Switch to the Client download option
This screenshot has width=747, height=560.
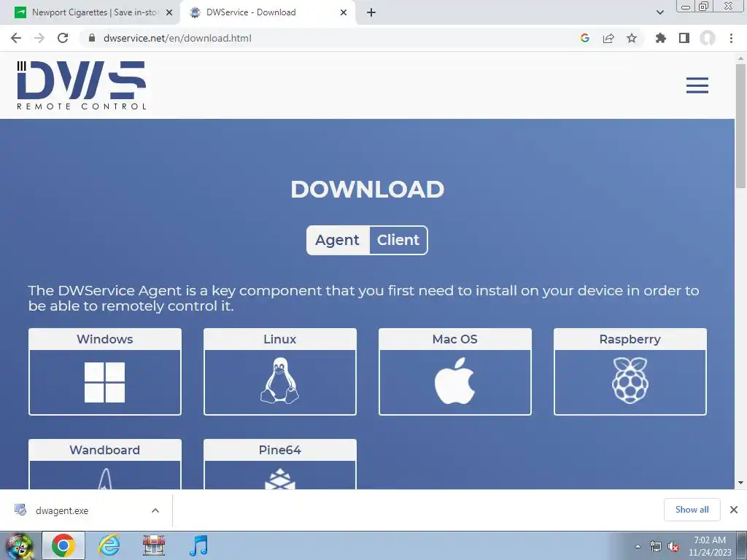[398, 240]
